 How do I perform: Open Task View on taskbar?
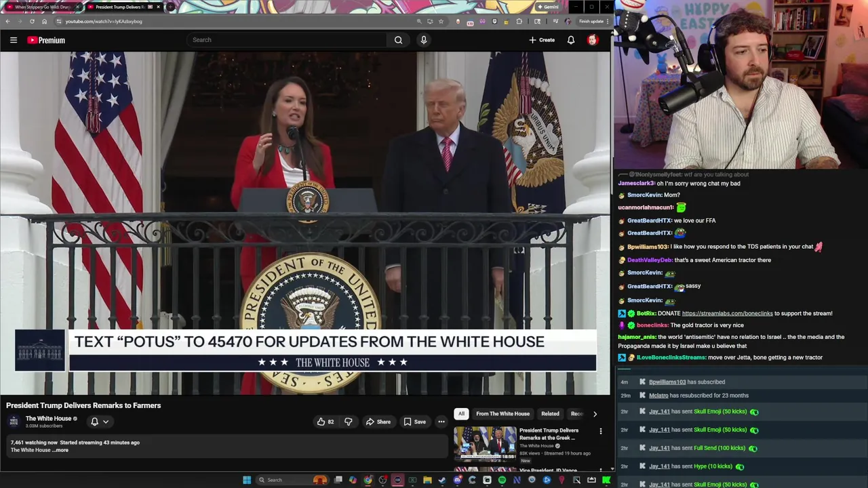pos(338,480)
